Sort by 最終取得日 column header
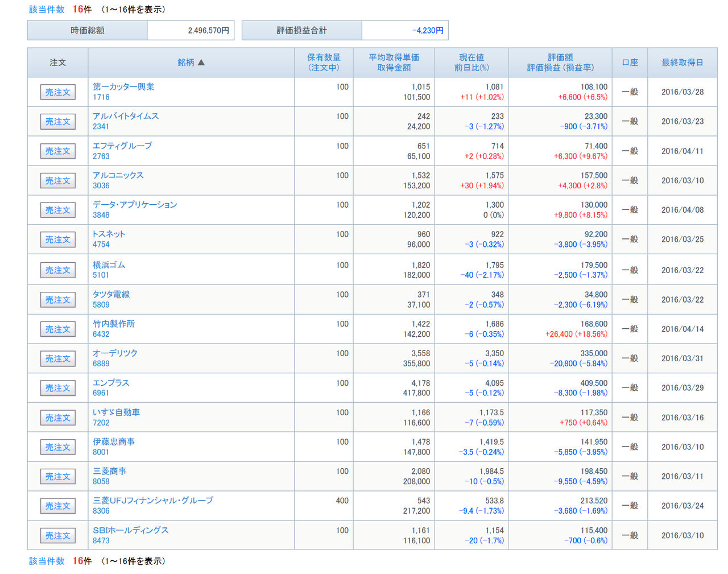 [x=682, y=63]
